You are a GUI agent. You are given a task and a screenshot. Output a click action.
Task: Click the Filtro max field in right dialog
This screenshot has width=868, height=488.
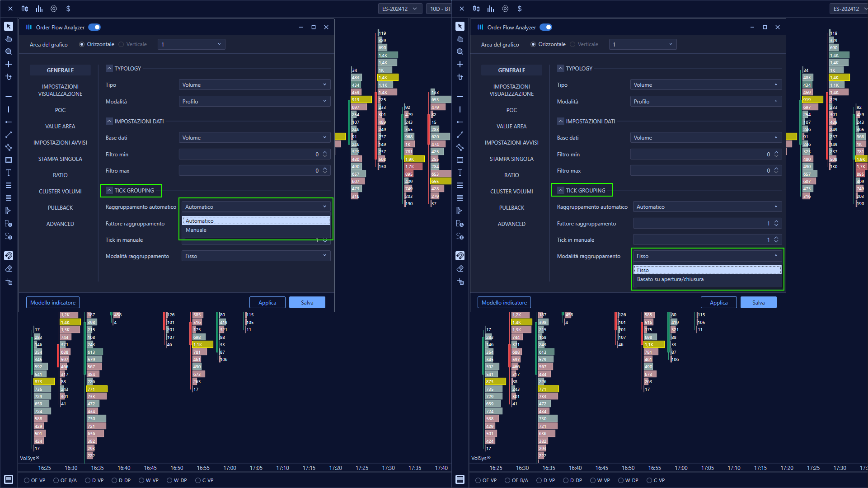coord(706,171)
